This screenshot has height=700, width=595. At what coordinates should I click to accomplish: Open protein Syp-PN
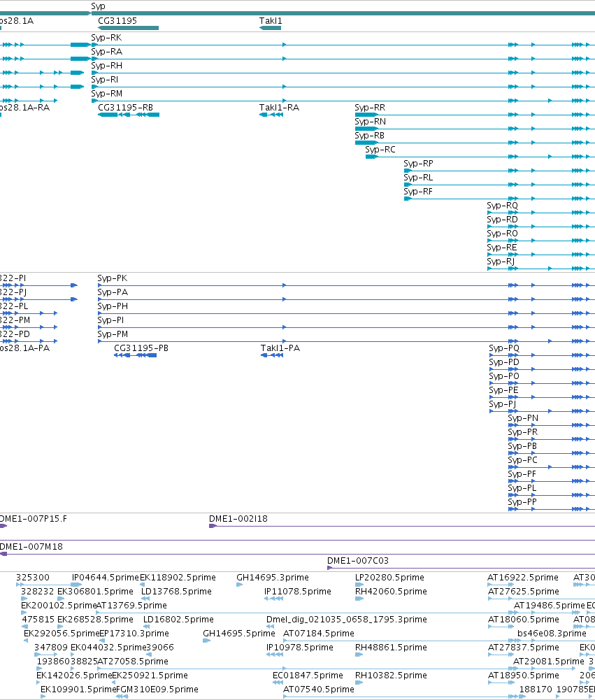523,418
